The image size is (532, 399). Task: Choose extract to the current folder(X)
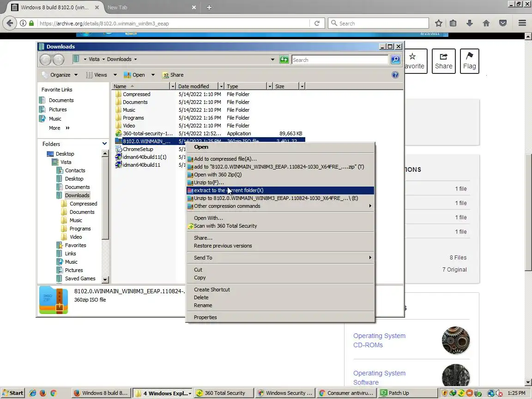(x=280, y=190)
